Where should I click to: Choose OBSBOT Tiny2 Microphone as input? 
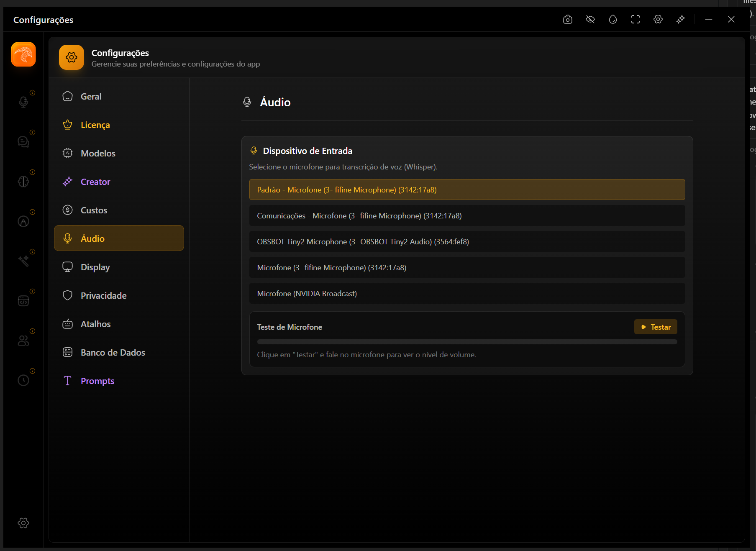pyautogui.click(x=467, y=241)
